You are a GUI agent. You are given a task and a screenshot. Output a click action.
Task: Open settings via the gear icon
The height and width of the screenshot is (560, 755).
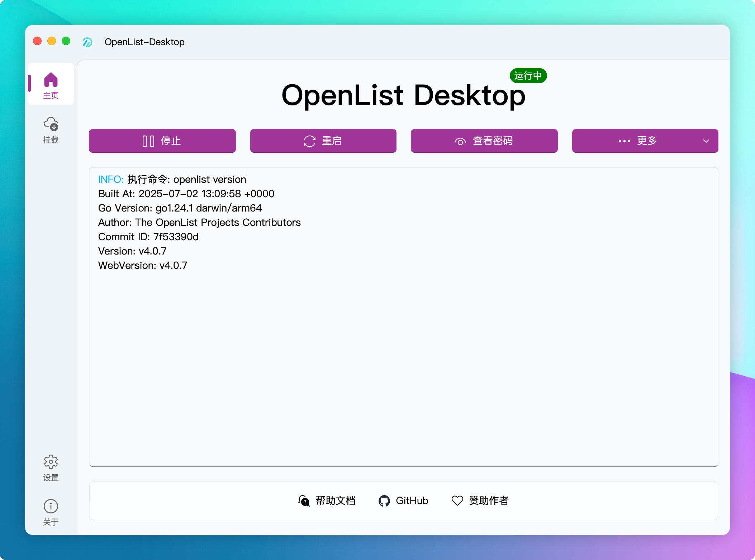(x=51, y=462)
